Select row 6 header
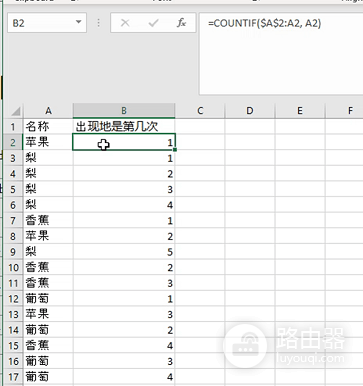Viewport: 363px width, 386px height. coord(13,205)
